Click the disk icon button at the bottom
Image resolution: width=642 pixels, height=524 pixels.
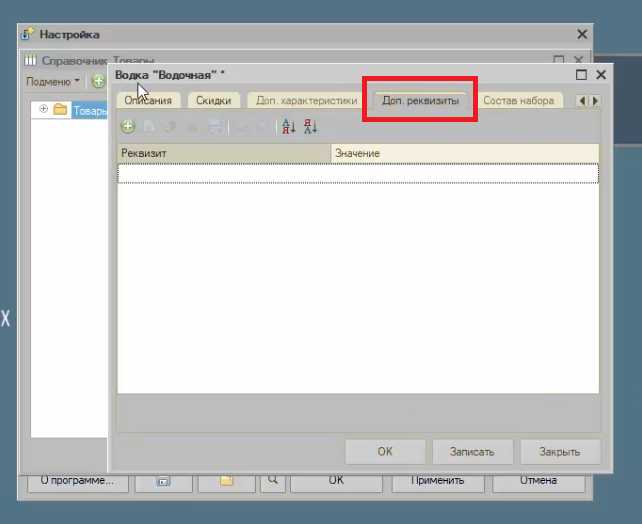point(163,480)
